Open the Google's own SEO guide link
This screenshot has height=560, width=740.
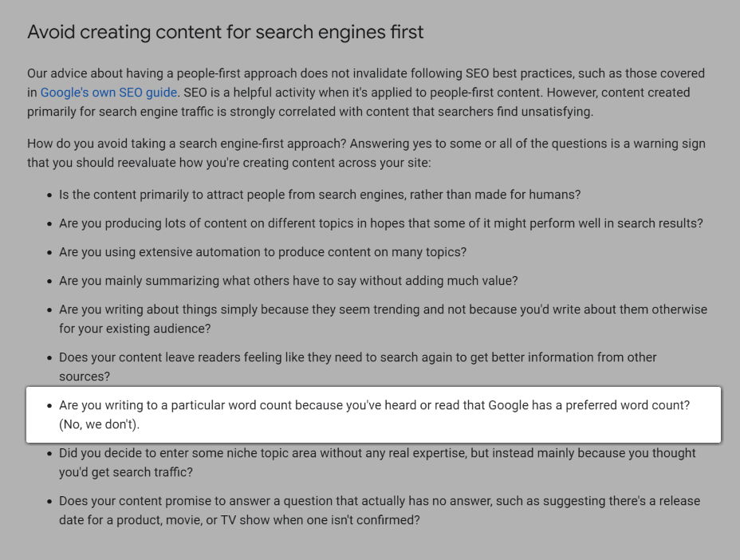pyautogui.click(x=108, y=93)
